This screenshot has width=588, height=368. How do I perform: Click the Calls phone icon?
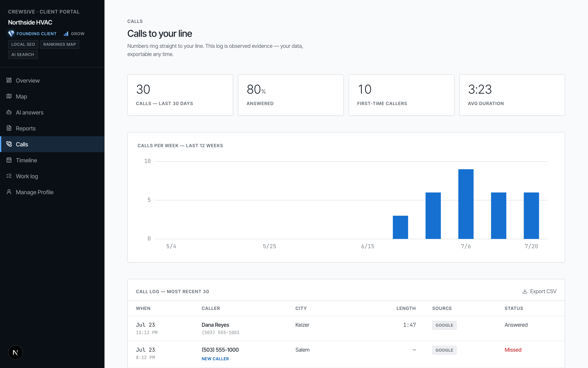[x=9, y=144]
